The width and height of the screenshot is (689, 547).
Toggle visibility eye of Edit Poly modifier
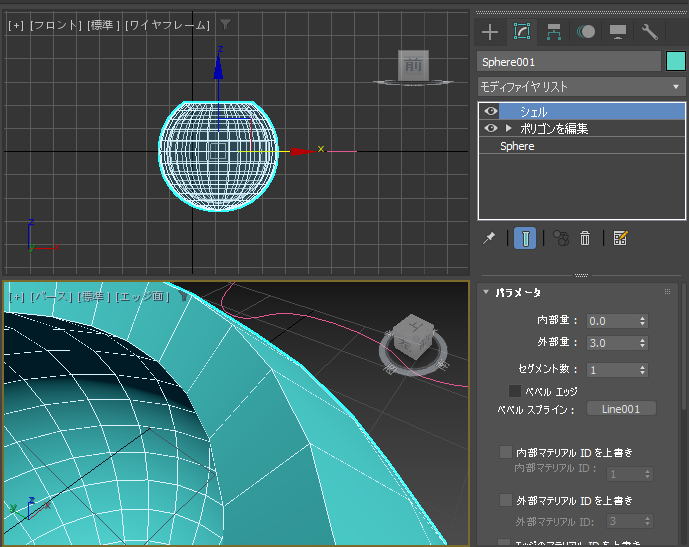(490, 128)
